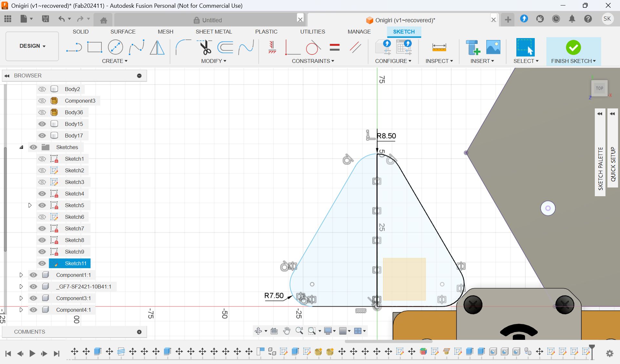Open the MODIFY dropdown menu
This screenshot has height=364, width=620.
pyautogui.click(x=213, y=61)
